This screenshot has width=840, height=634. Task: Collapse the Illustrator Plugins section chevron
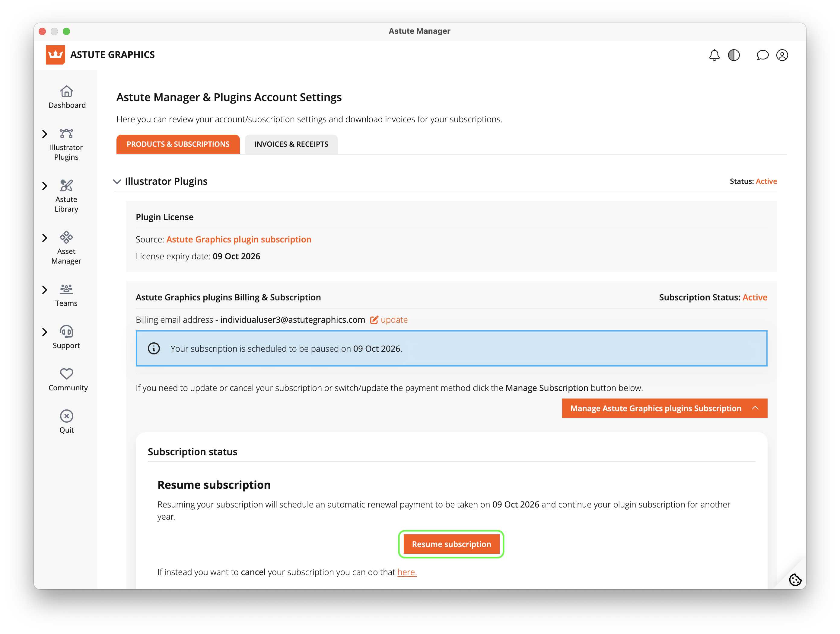117,181
